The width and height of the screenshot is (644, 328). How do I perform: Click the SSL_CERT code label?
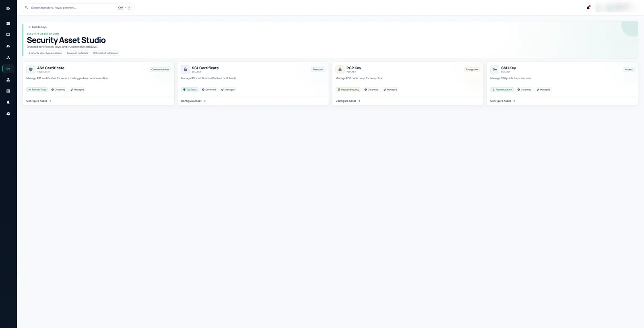[197, 72]
